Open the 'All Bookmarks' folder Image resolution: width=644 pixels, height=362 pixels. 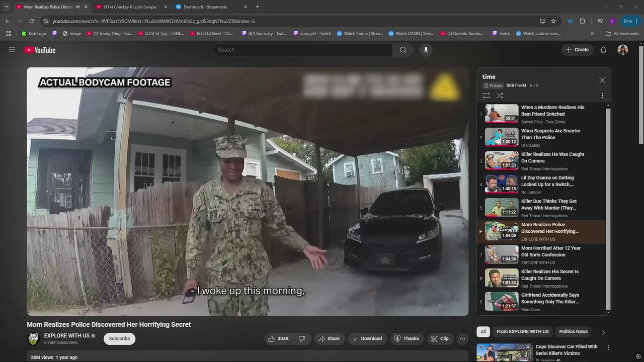(622, 34)
